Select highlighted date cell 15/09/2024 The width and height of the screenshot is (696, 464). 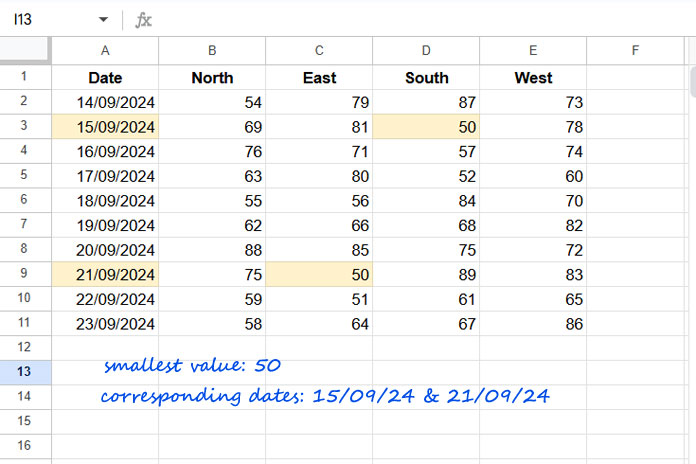(105, 127)
